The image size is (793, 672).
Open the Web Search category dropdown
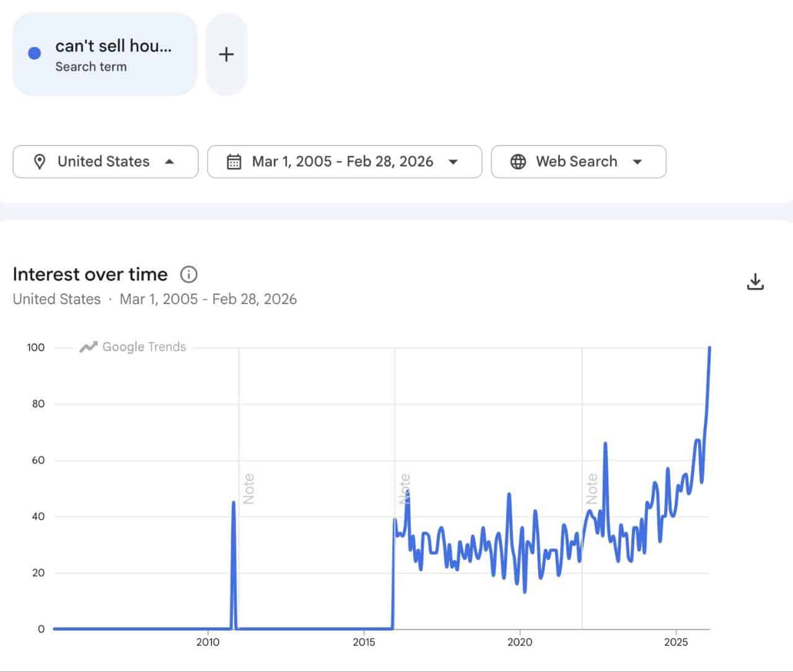[x=638, y=162]
